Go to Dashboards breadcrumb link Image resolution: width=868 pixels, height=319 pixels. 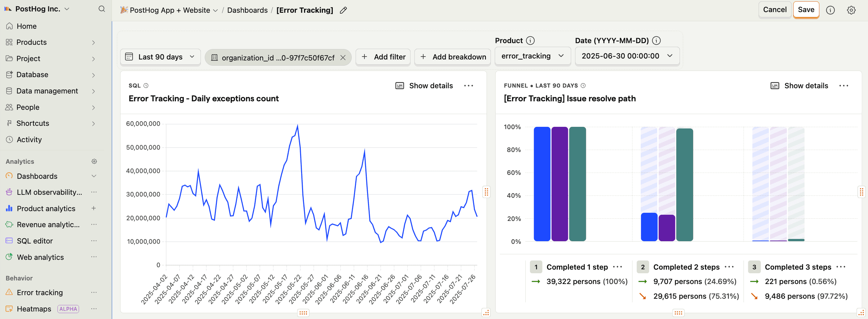(247, 10)
